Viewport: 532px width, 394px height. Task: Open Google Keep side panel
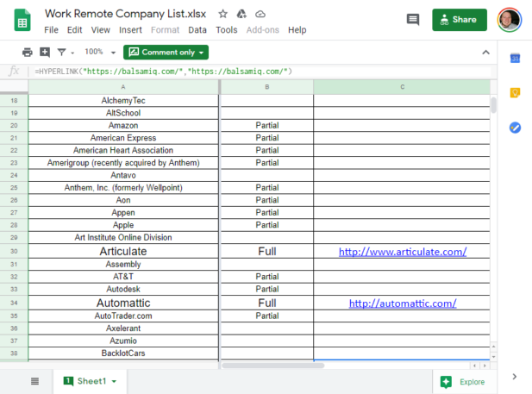(515, 92)
